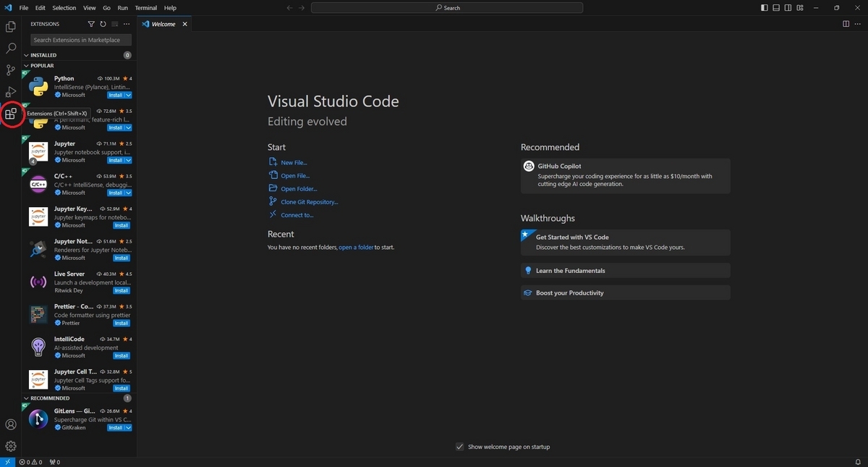Open the Go menu

pyautogui.click(x=107, y=8)
